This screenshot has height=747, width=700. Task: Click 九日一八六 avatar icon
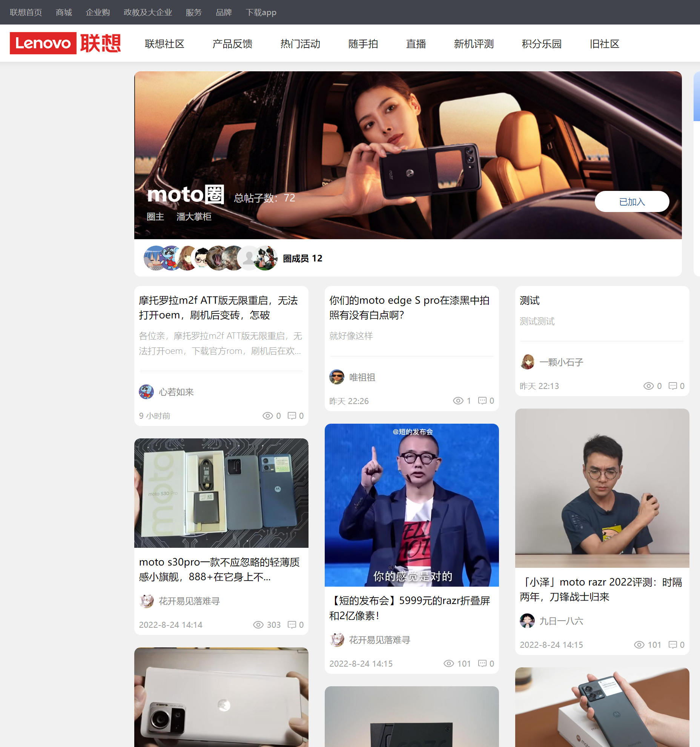[x=527, y=621]
